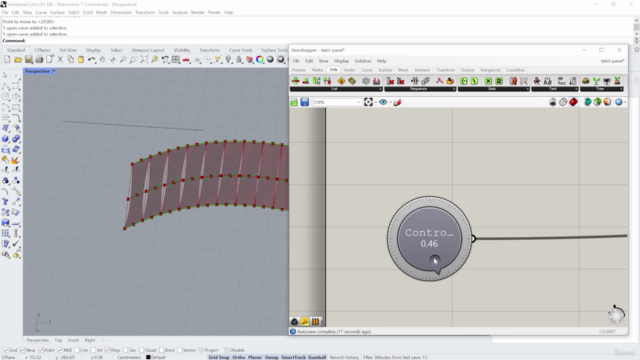The width and height of the screenshot is (640, 360).
Task: Click the sketch pen icon in Grasshopper canvas toolbar
Action: pyautogui.click(x=397, y=102)
